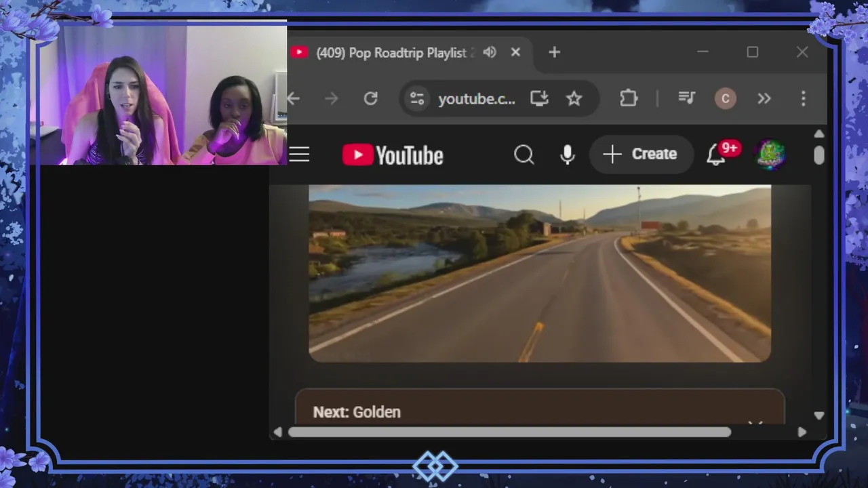The width and height of the screenshot is (868, 488).
Task: Click the left arrow of horizontal scrollbar
Action: click(x=277, y=432)
